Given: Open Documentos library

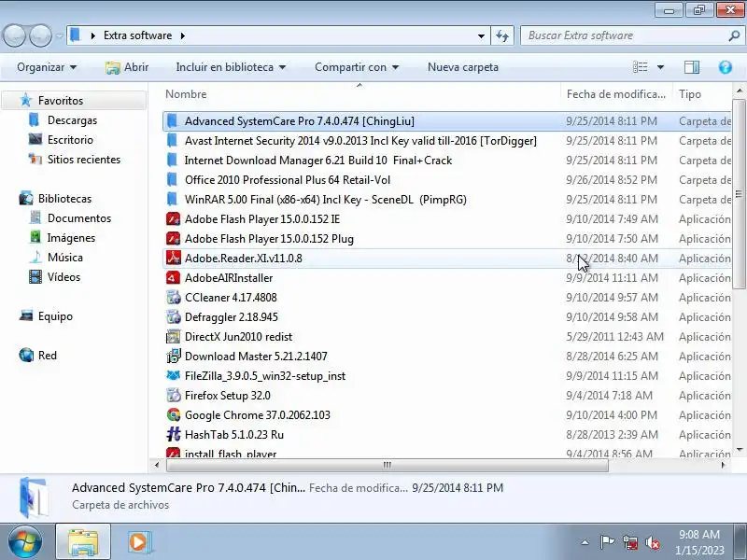Looking at the screenshot, I should (79, 218).
